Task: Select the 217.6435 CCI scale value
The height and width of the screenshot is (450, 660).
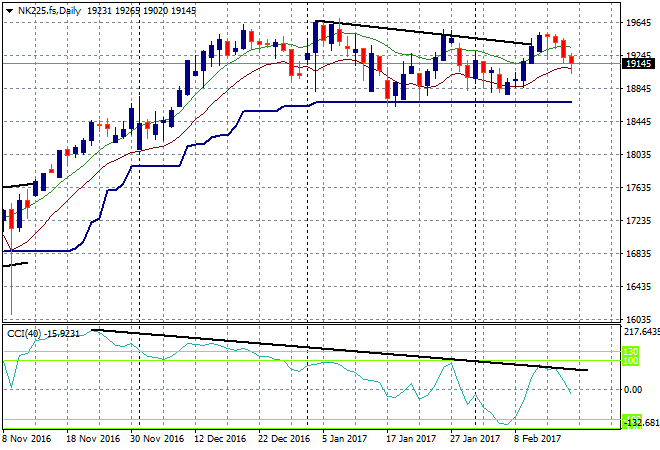Action: [642, 332]
